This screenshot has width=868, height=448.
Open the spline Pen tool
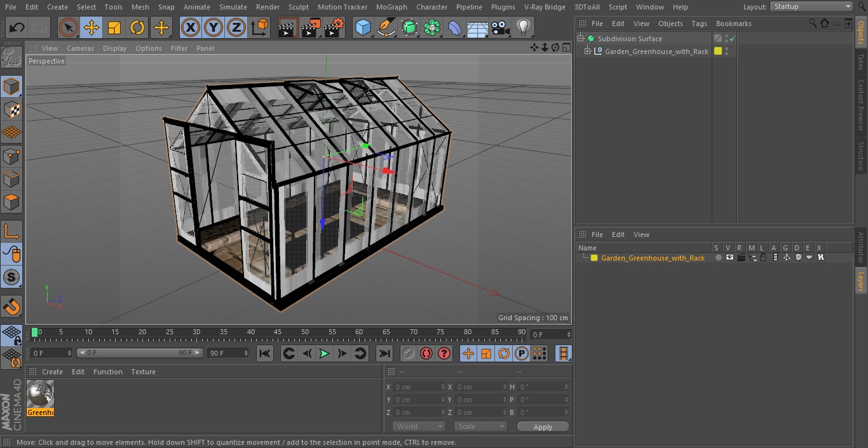pos(386,27)
